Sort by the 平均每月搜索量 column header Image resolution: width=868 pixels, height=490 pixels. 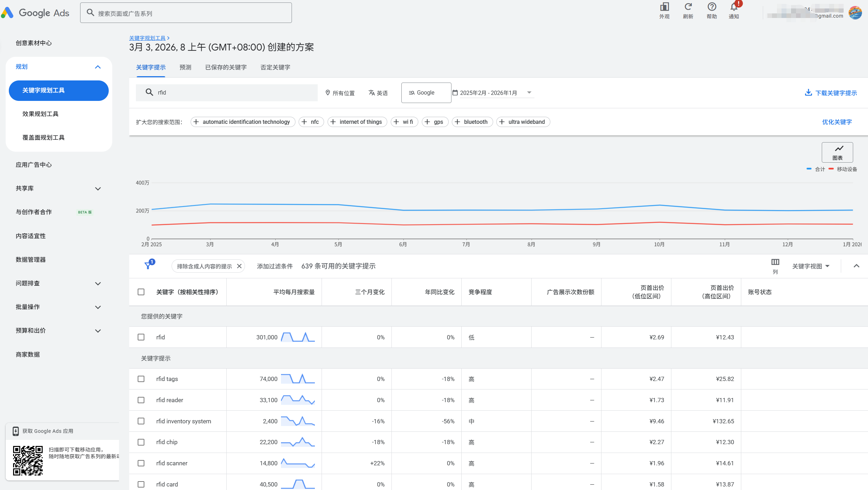(x=294, y=292)
